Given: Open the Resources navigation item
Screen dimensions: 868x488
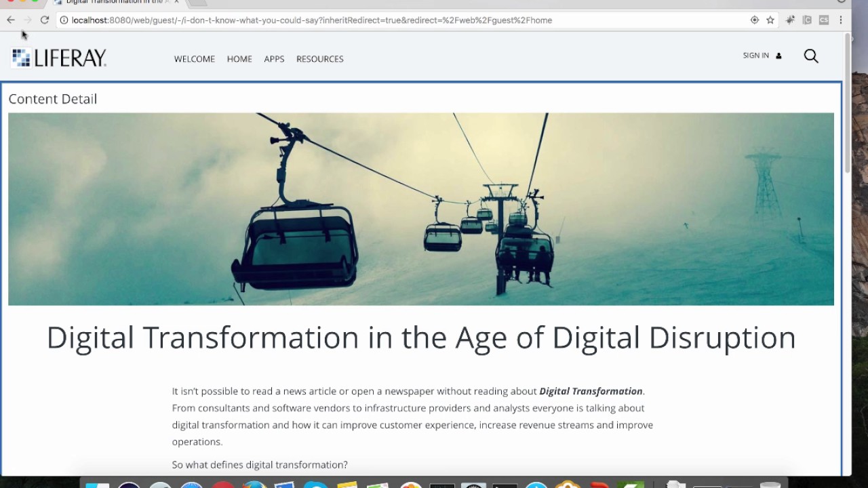Looking at the screenshot, I should tap(320, 59).
